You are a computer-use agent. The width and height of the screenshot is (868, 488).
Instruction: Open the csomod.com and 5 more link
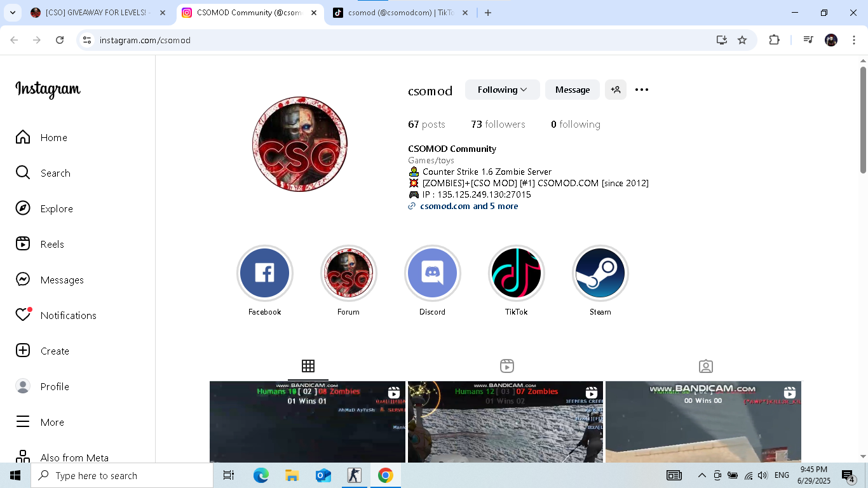point(468,206)
